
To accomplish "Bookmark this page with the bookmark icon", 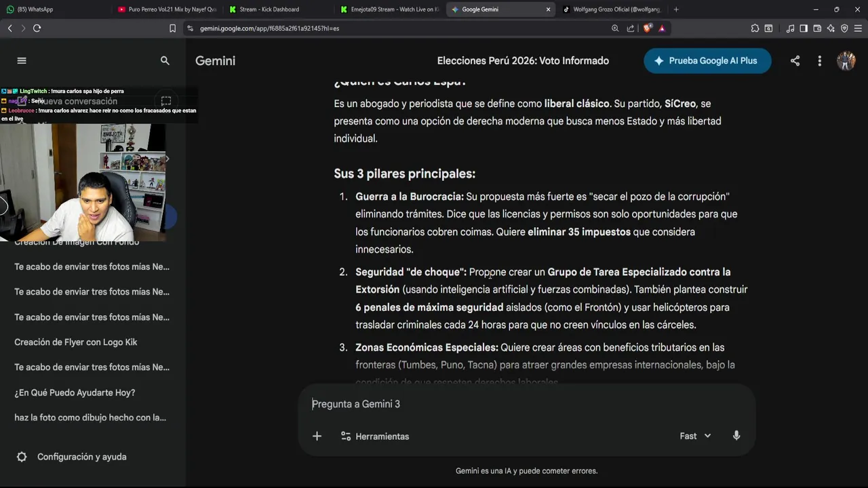I will tap(172, 28).
